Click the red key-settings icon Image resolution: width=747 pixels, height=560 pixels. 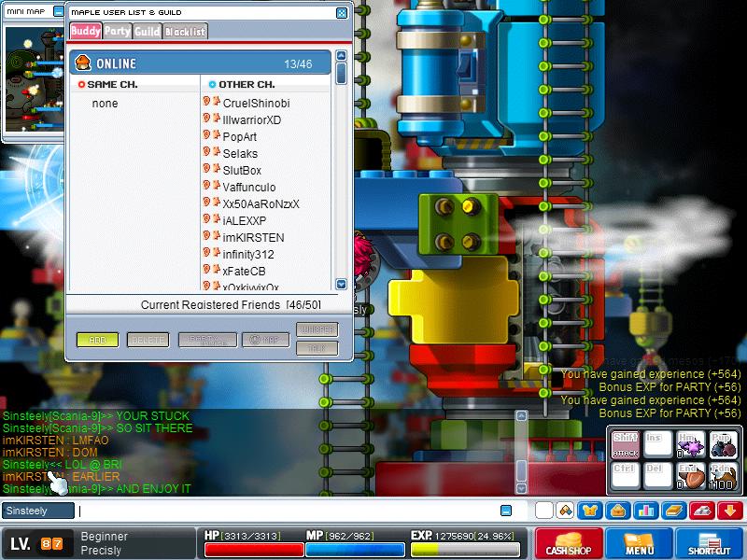[x=702, y=511]
